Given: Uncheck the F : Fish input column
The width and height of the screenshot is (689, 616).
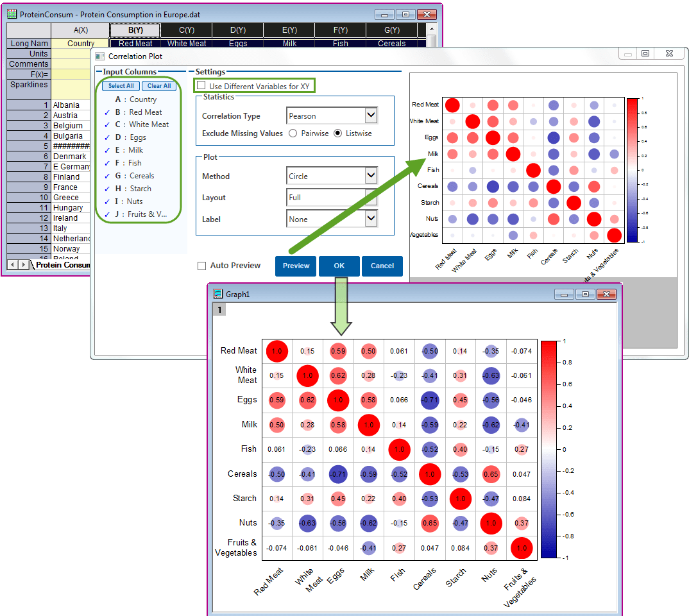Looking at the screenshot, I should (x=108, y=163).
